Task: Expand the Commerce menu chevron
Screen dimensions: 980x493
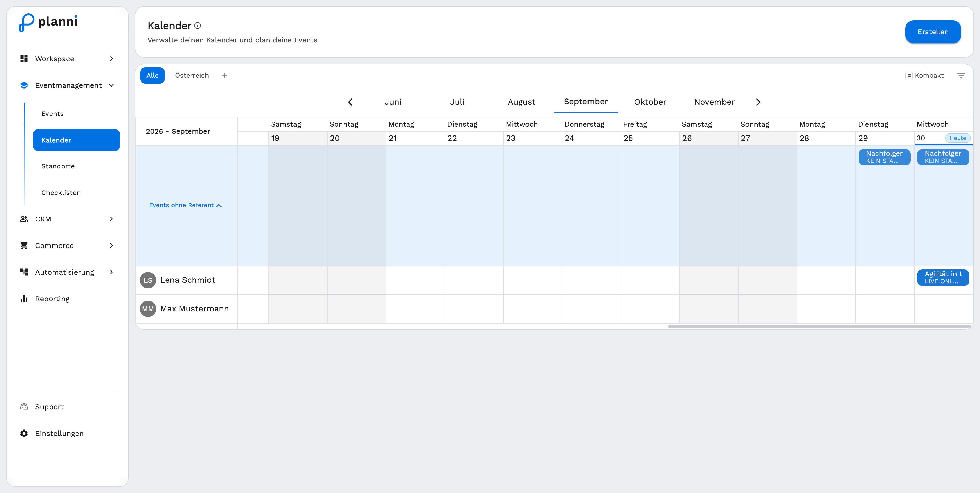Action: click(x=112, y=245)
